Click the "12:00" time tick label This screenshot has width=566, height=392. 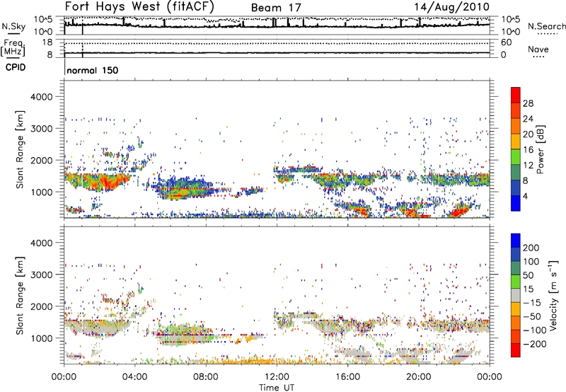(x=277, y=377)
